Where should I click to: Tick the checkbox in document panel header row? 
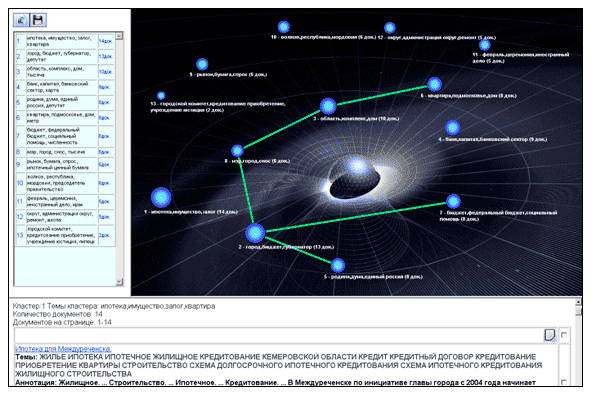[564, 335]
